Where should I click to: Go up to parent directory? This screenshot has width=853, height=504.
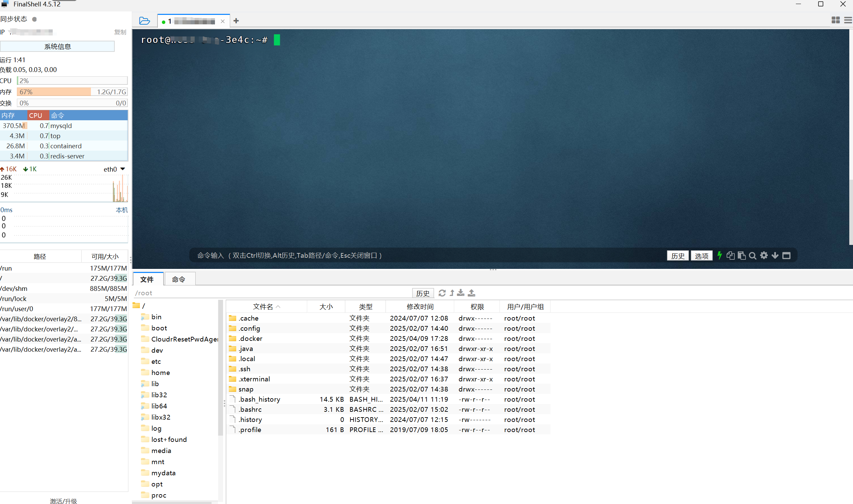coord(452,293)
